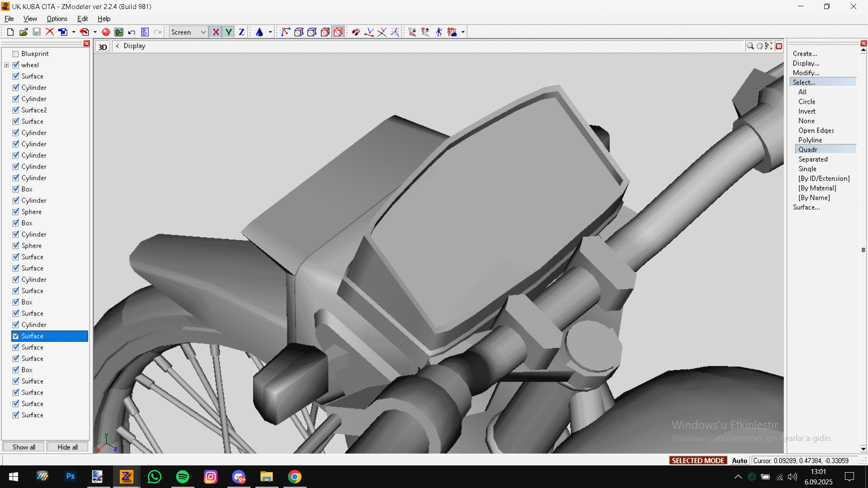The height and width of the screenshot is (488, 868).
Task: Click the Open file folder icon
Action: pyautogui.click(x=24, y=32)
